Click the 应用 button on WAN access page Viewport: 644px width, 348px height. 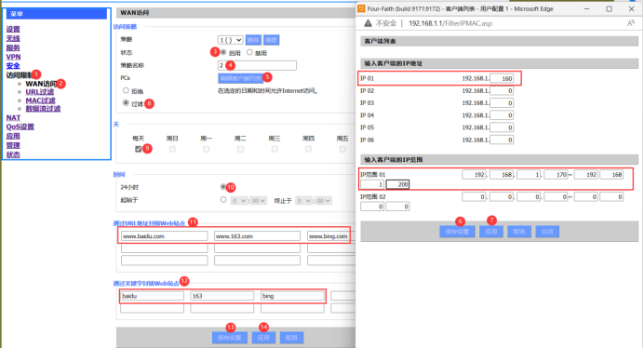(263, 338)
